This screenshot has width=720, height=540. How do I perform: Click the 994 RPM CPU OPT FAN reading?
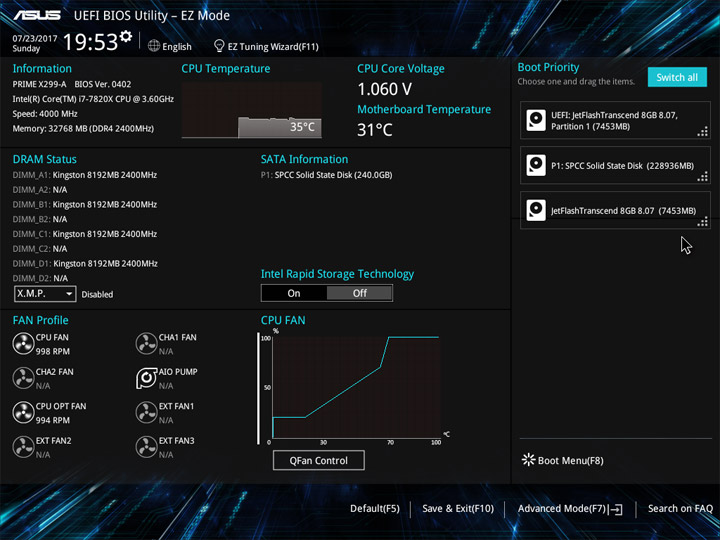(x=53, y=420)
